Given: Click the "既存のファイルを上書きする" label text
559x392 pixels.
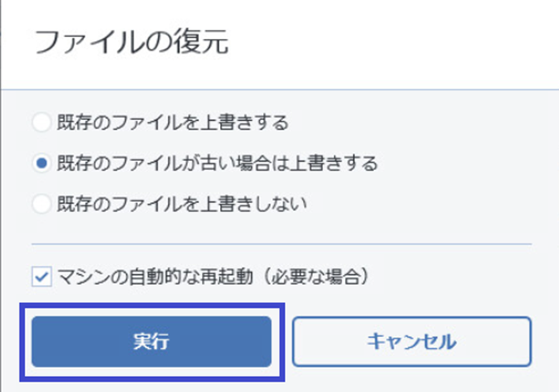Looking at the screenshot, I should (x=172, y=122).
